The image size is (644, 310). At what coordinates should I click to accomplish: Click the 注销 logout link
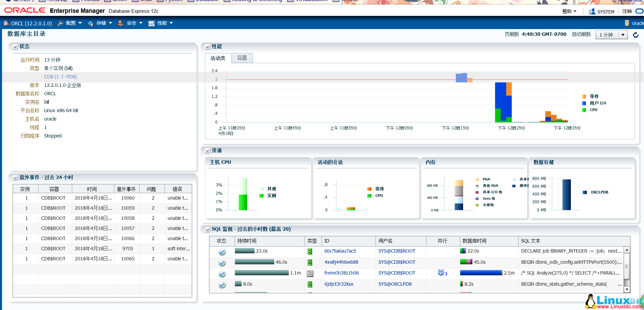click(x=627, y=11)
